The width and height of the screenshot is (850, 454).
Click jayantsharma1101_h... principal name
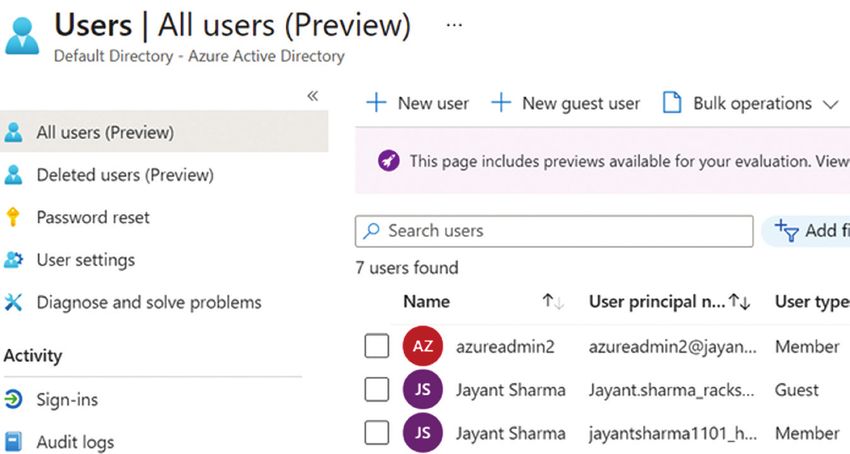click(673, 433)
